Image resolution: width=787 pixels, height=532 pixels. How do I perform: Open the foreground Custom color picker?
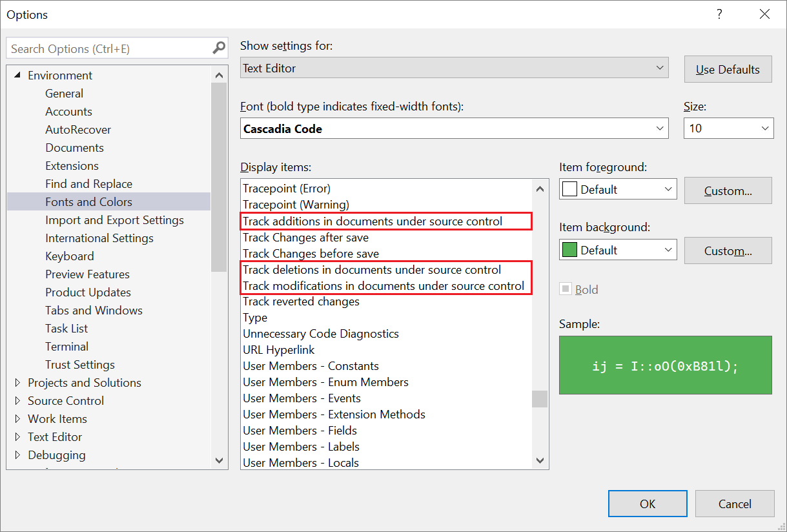click(x=728, y=190)
